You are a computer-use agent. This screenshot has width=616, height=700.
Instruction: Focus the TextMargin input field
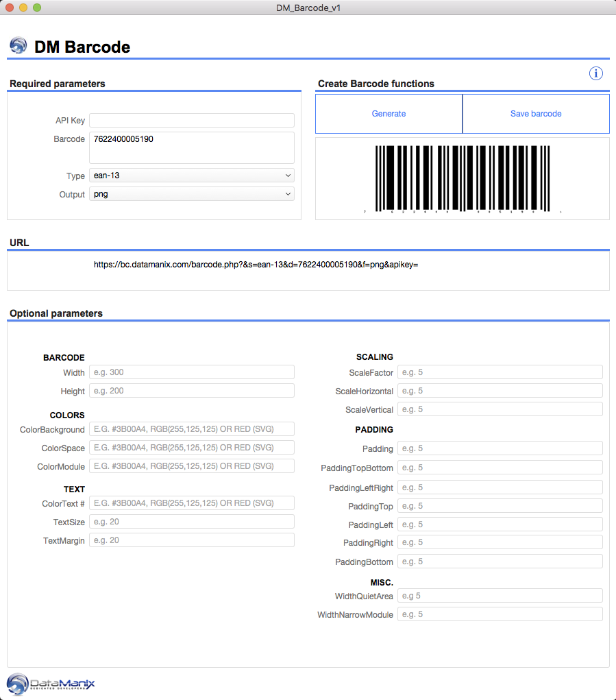(x=192, y=540)
